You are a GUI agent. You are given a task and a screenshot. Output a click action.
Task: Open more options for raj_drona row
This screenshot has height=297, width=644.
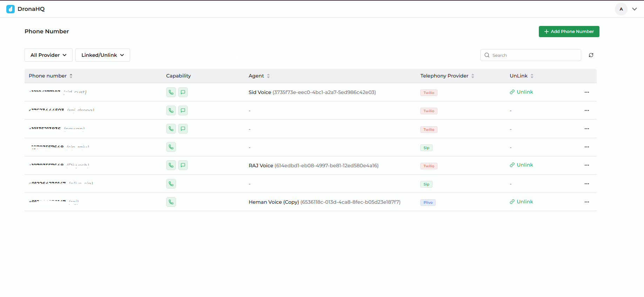tap(587, 110)
